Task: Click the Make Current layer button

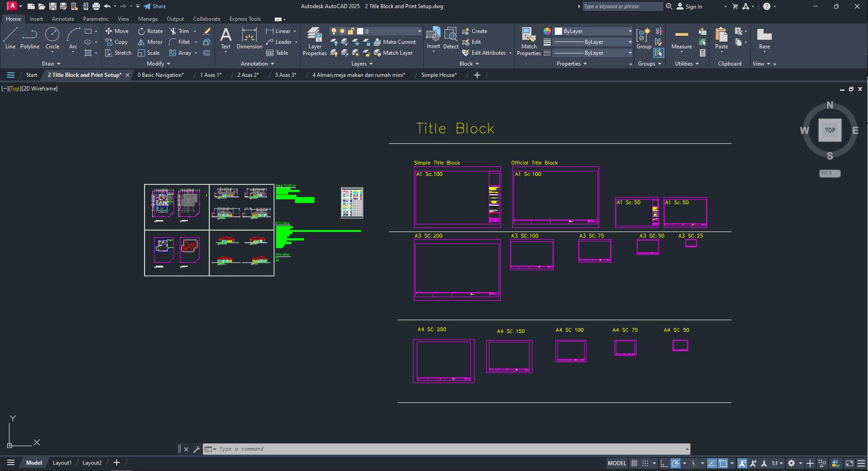Action: pos(394,42)
